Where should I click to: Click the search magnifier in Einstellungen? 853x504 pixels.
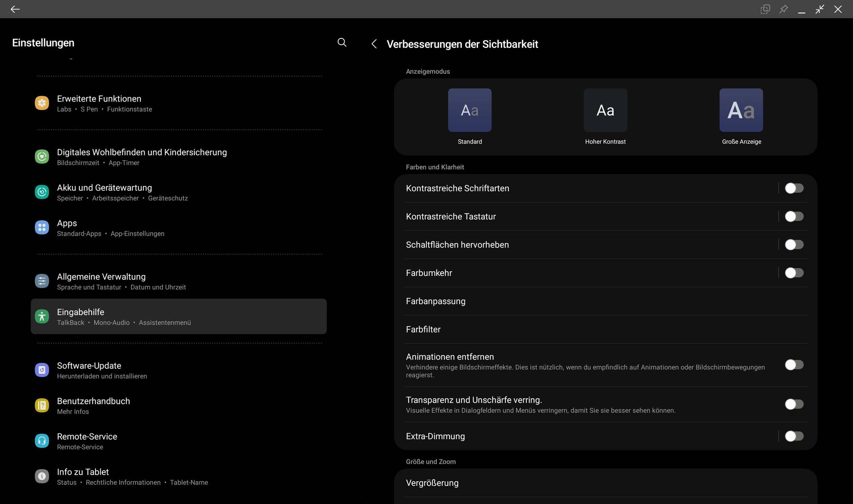pyautogui.click(x=342, y=42)
